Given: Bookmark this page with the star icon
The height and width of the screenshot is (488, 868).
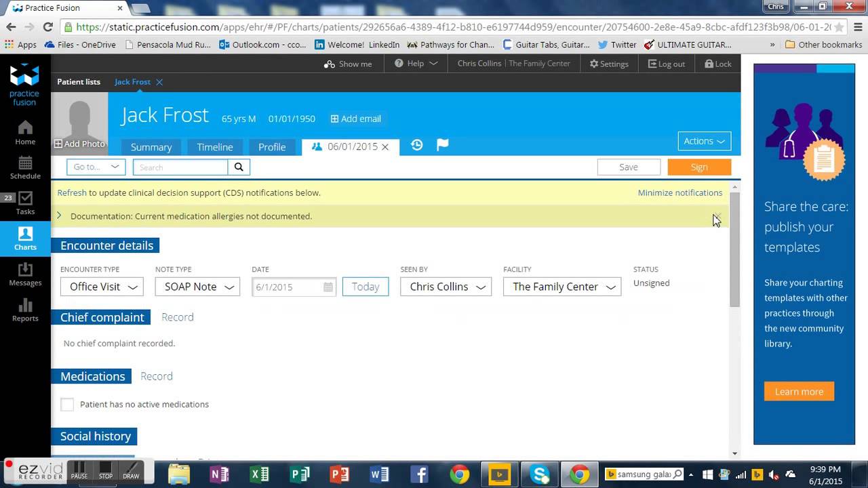Looking at the screenshot, I should click(x=839, y=27).
